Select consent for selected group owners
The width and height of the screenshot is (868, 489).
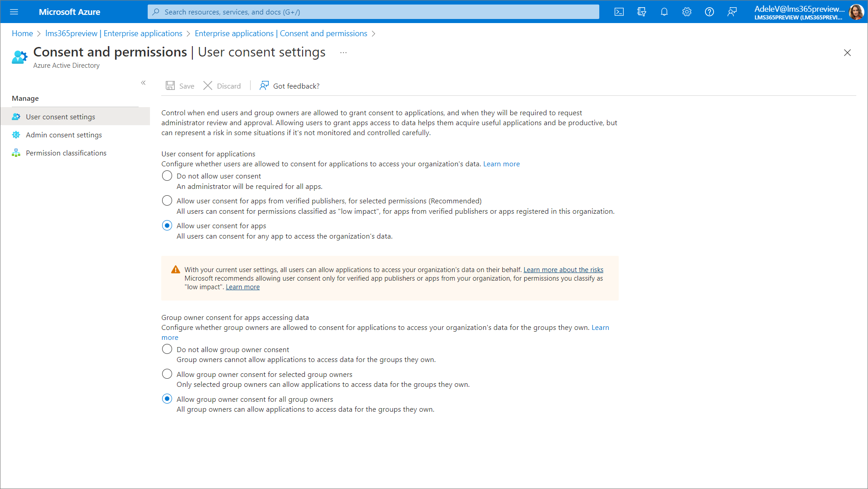(x=167, y=374)
